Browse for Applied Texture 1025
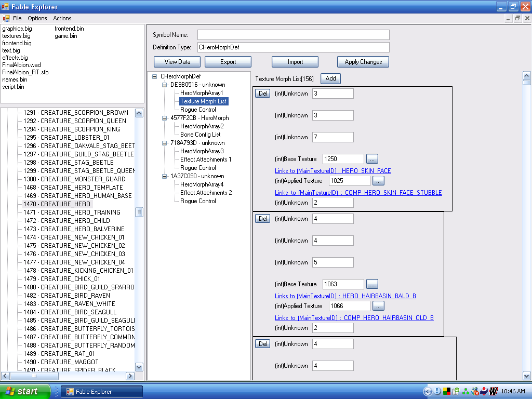 click(x=379, y=181)
